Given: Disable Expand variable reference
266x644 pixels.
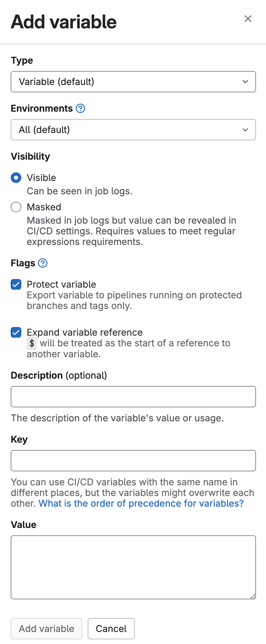Looking at the screenshot, I should (x=16, y=332).
